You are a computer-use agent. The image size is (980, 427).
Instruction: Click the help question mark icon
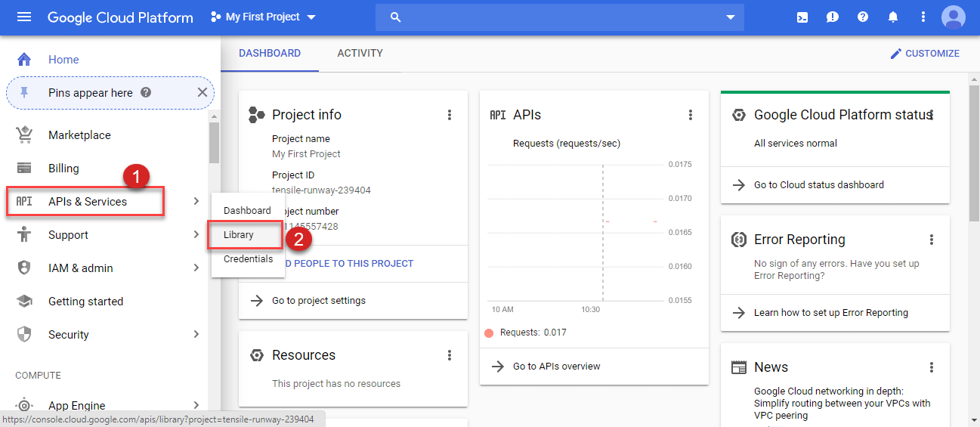click(863, 17)
